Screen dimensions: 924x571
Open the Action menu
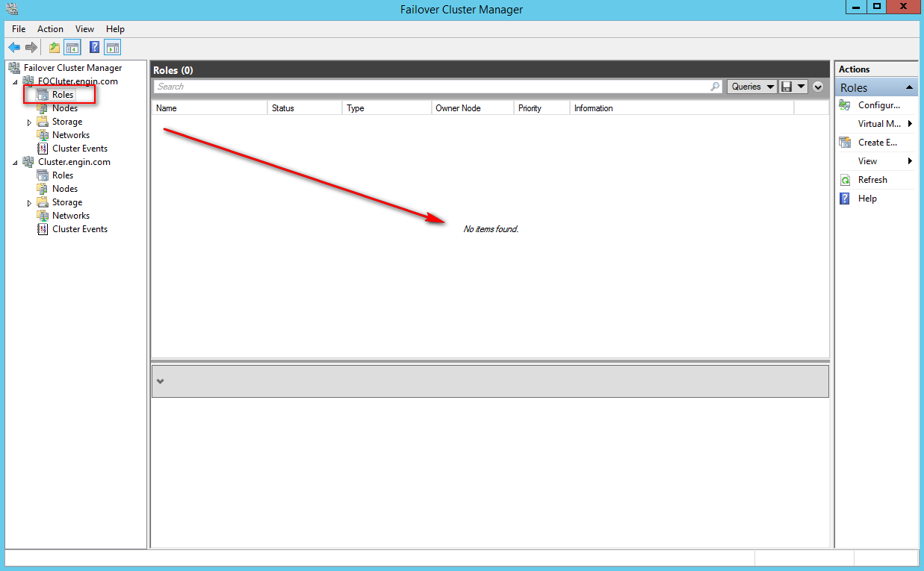click(51, 29)
